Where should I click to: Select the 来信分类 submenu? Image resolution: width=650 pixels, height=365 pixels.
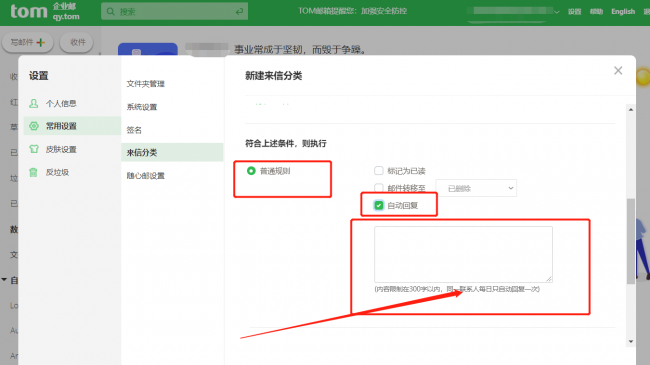(172, 152)
